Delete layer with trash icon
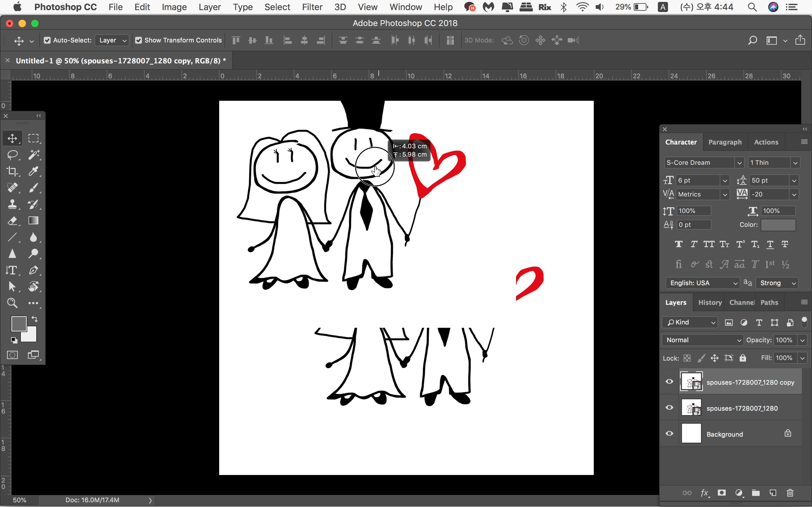This screenshot has width=812, height=507. point(790,492)
